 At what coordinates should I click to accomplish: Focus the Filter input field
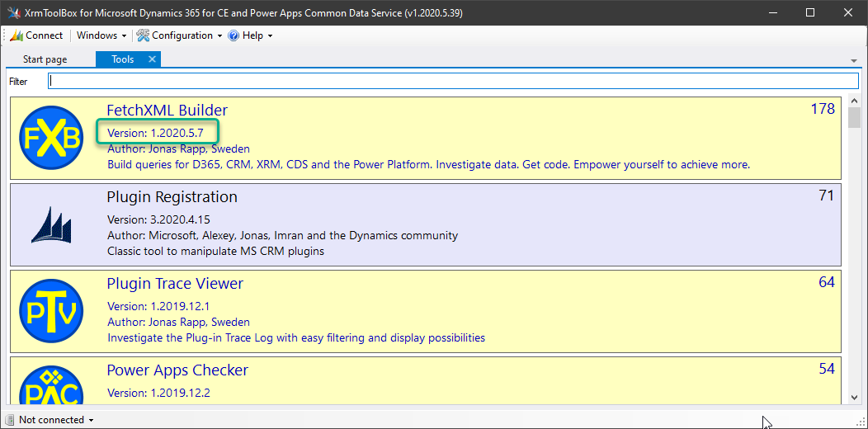[453, 81]
